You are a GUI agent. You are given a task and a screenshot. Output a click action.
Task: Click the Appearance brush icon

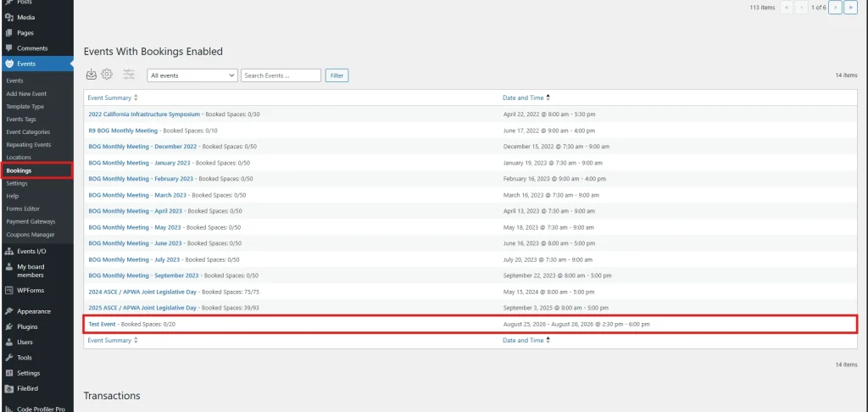[x=8, y=311]
